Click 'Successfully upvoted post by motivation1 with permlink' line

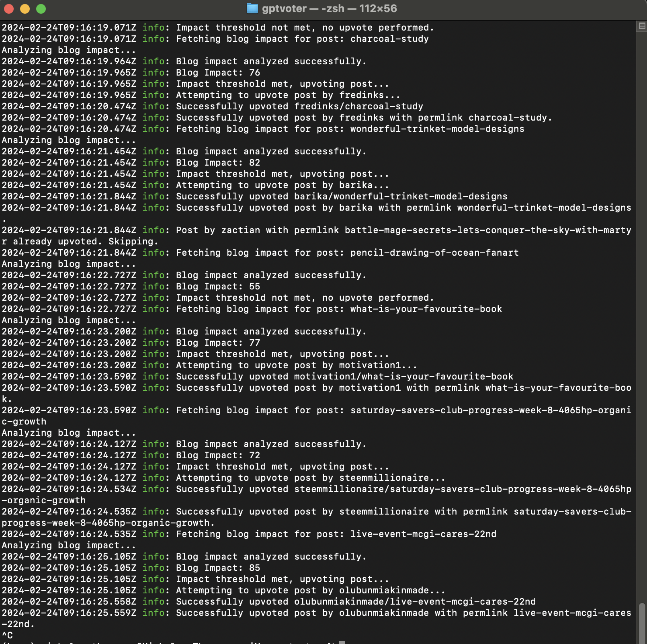pyautogui.click(x=403, y=388)
